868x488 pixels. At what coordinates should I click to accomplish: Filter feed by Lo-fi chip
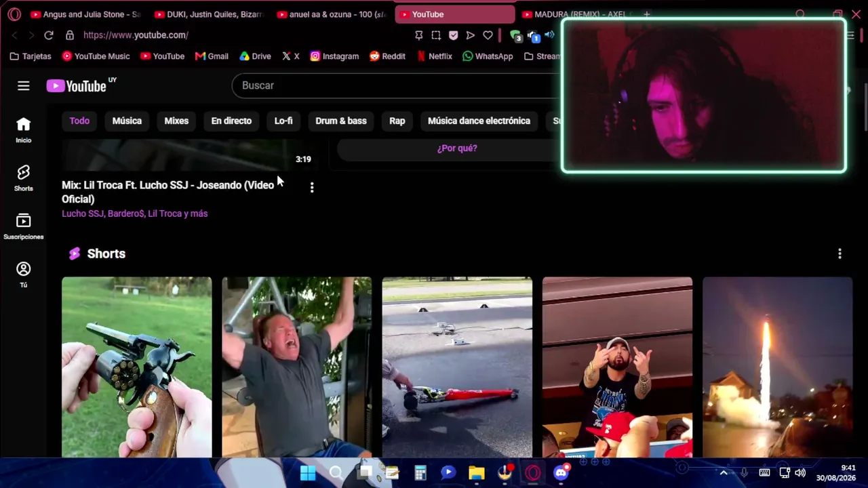pyautogui.click(x=283, y=121)
